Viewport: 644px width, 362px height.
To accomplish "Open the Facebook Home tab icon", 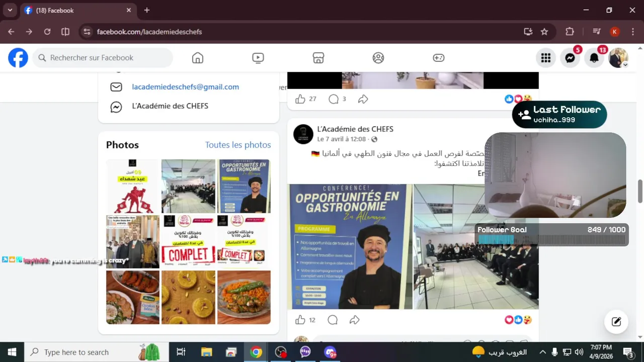I will pyautogui.click(x=198, y=58).
